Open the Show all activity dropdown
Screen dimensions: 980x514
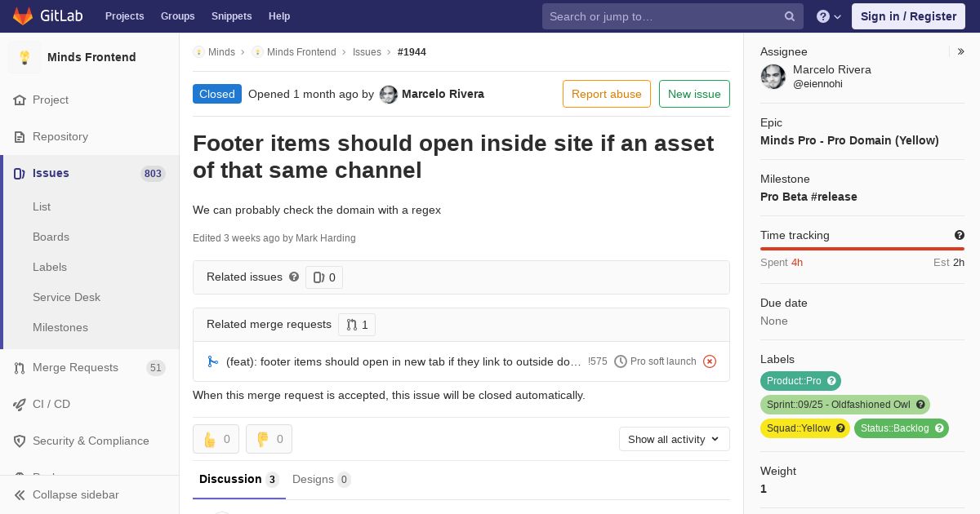tap(674, 439)
